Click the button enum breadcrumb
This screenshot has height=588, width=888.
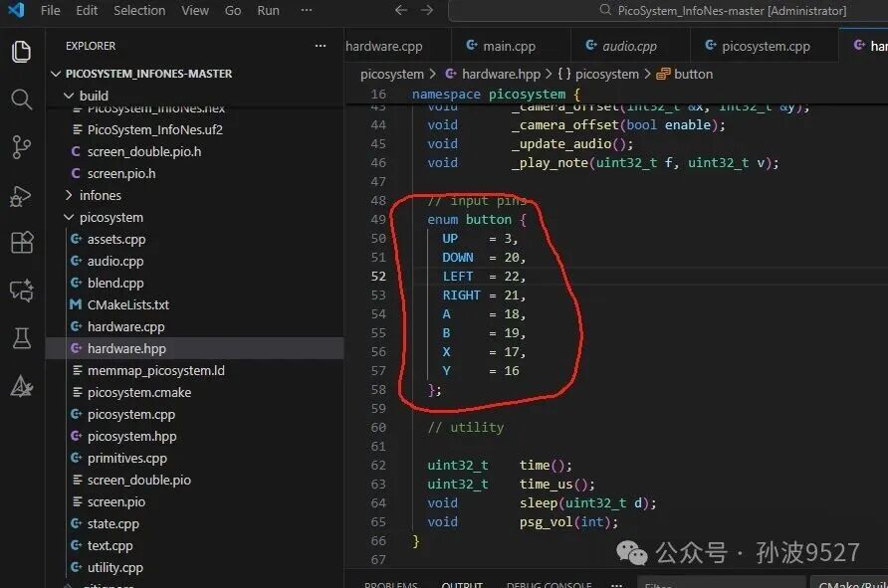tap(685, 75)
